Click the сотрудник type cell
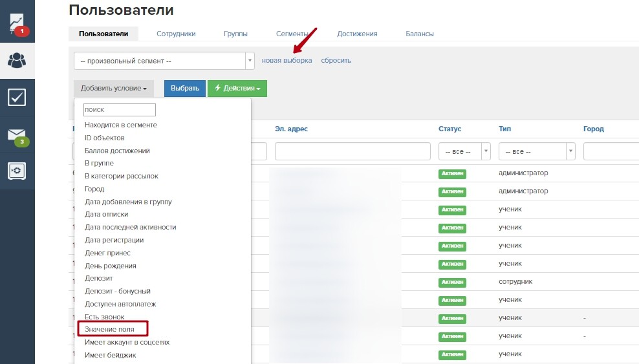 [515, 281]
